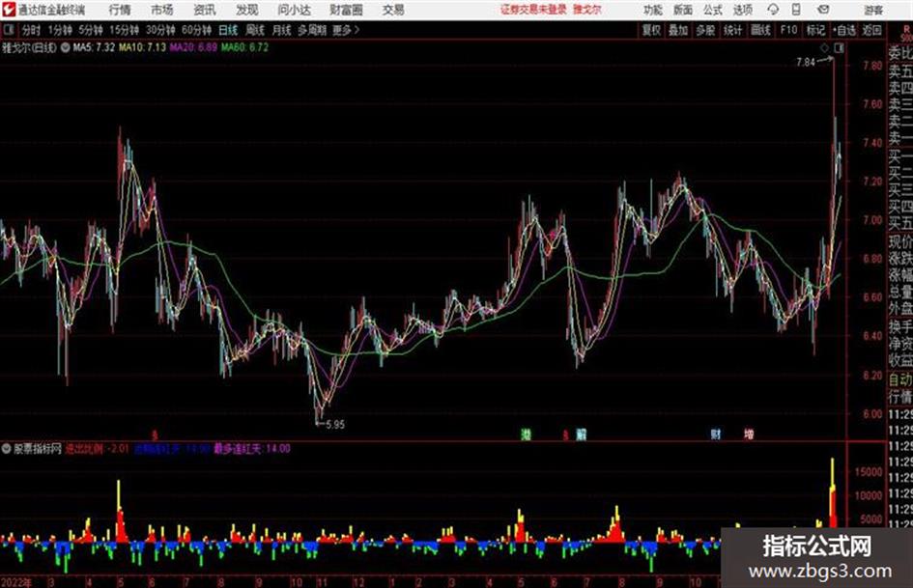This screenshot has width=913, height=588.
Task: Open the 发现 menu
Action: coord(247,10)
